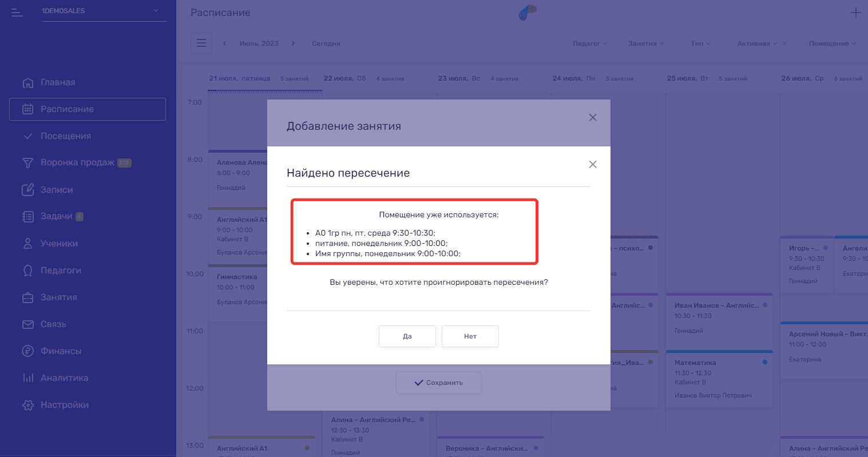Open the Ученики person icon
This screenshot has height=457, width=868.
[x=27, y=244]
